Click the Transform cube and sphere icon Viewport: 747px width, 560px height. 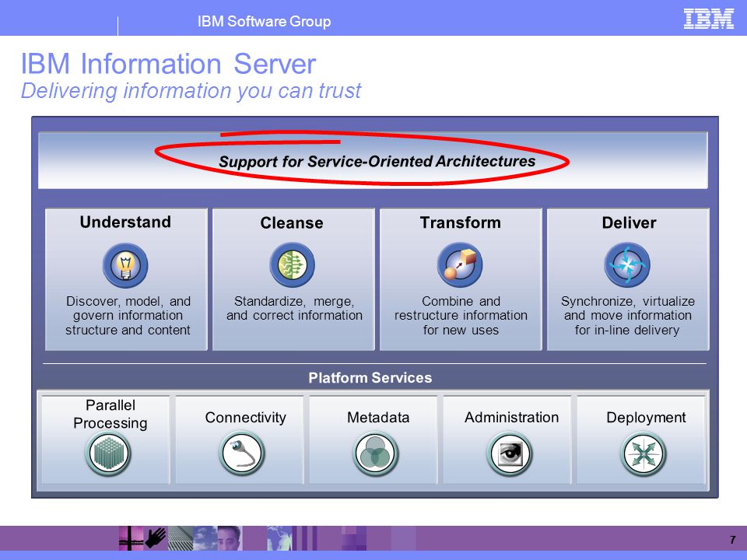pos(460,264)
